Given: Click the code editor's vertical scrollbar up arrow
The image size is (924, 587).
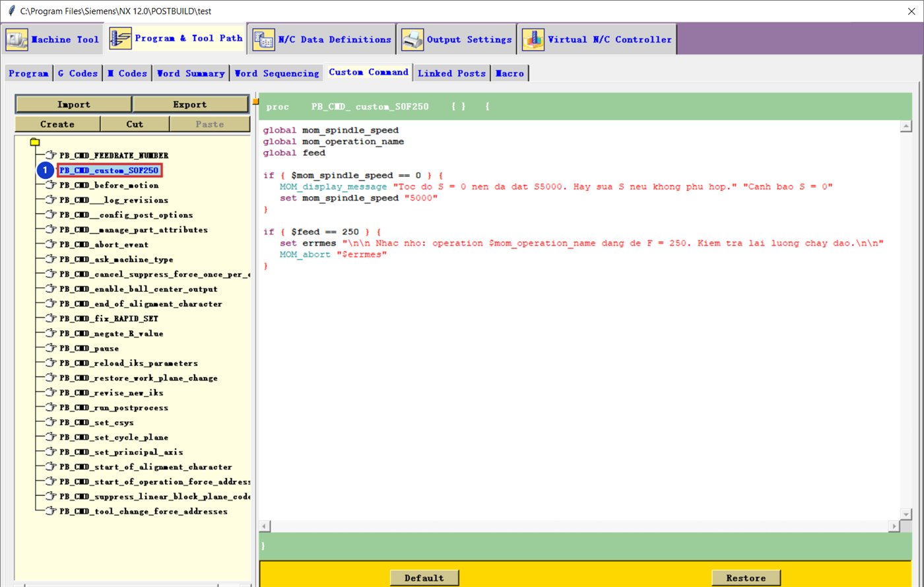Looking at the screenshot, I should click(x=907, y=126).
